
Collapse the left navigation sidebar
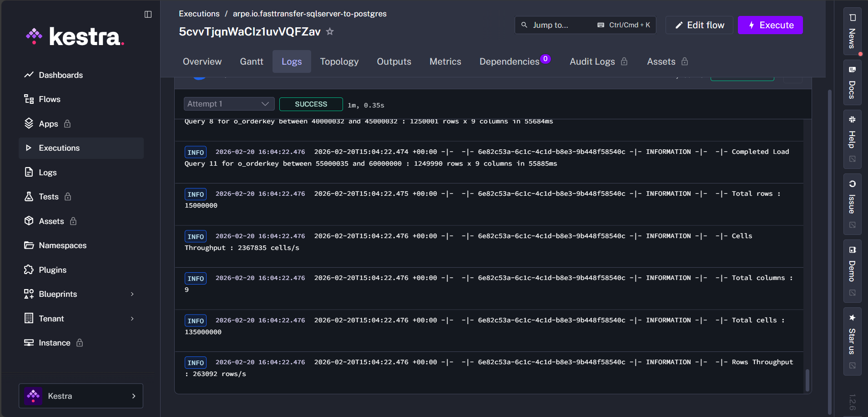click(x=148, y=14)
